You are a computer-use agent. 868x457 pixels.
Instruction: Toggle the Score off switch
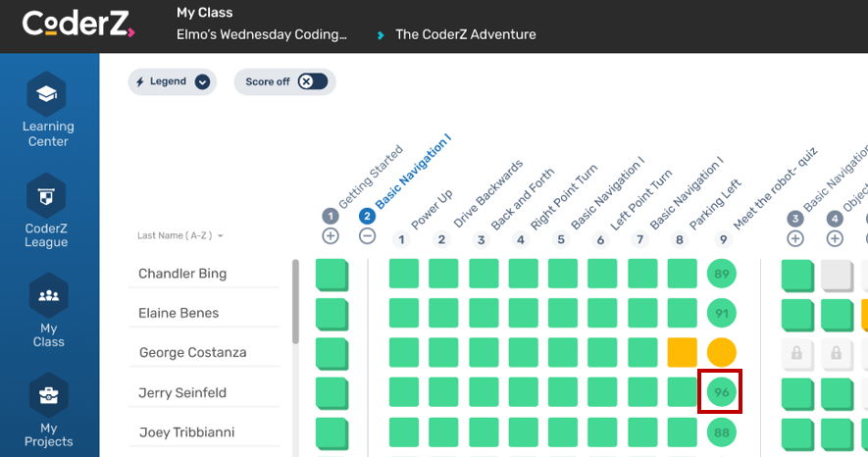pos(312,81)
